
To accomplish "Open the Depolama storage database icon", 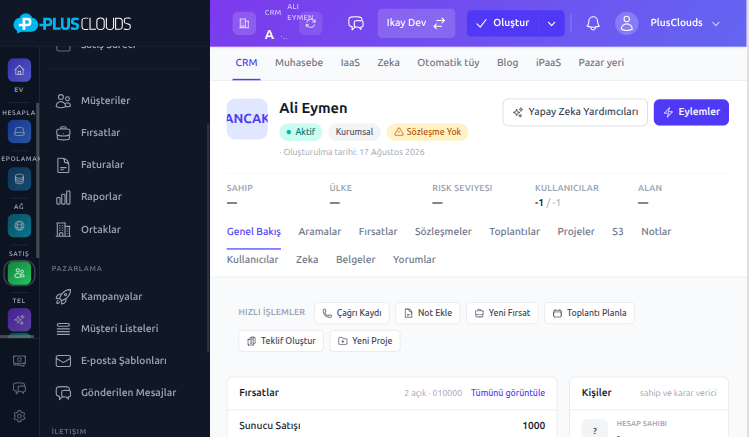I will point(19,179).
